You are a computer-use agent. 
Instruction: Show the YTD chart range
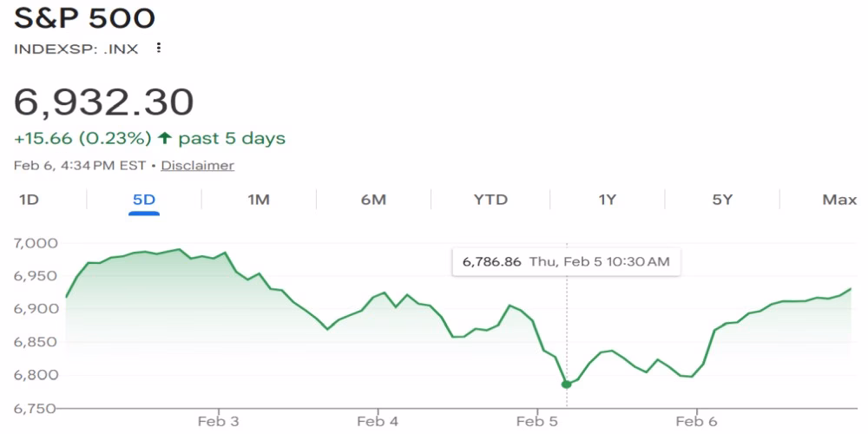click(x=490, y=200)
